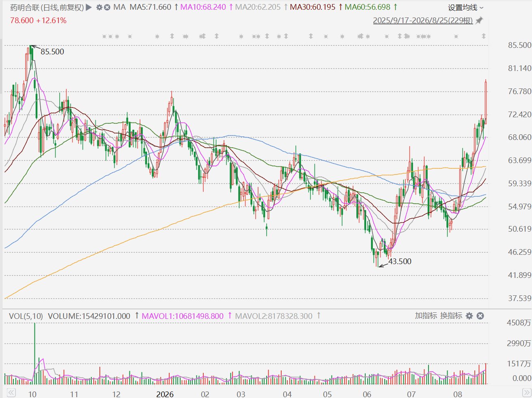Image resolution: width=532 pixels, height=398 pixels.
Task: Click the 85.500 high price annotation
Action: pos(52,52)
